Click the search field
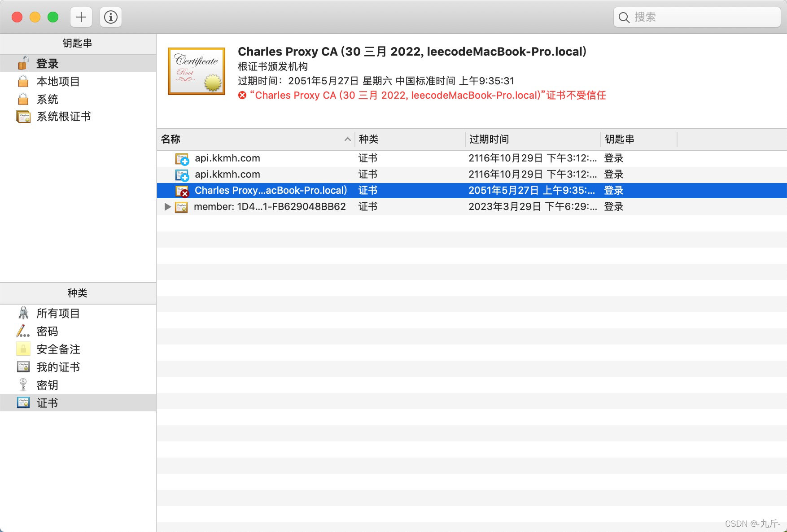The width and height of the screenshot is (787, 532). 697,17
